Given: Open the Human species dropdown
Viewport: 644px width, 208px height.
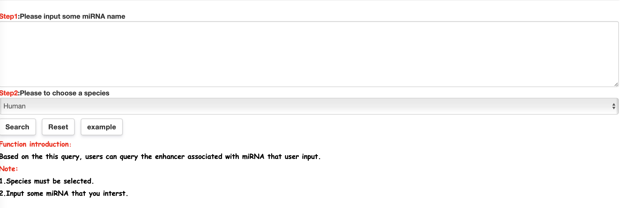Looking at the screenshot, I should coord(309,106).
